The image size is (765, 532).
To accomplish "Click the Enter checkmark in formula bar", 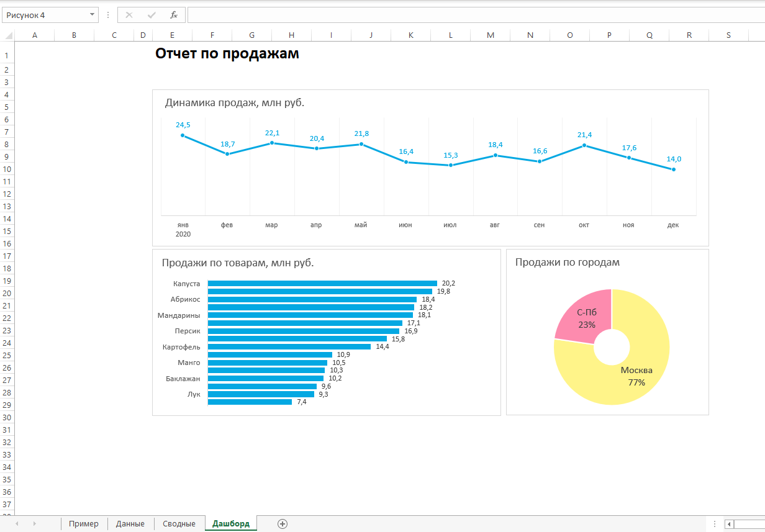I will pyautogui.click(x=152, y=15).
